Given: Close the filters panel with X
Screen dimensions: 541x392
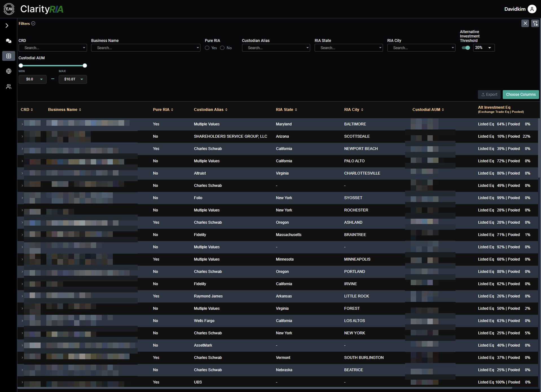Looking at the screenshot, I should coord(525,23).
